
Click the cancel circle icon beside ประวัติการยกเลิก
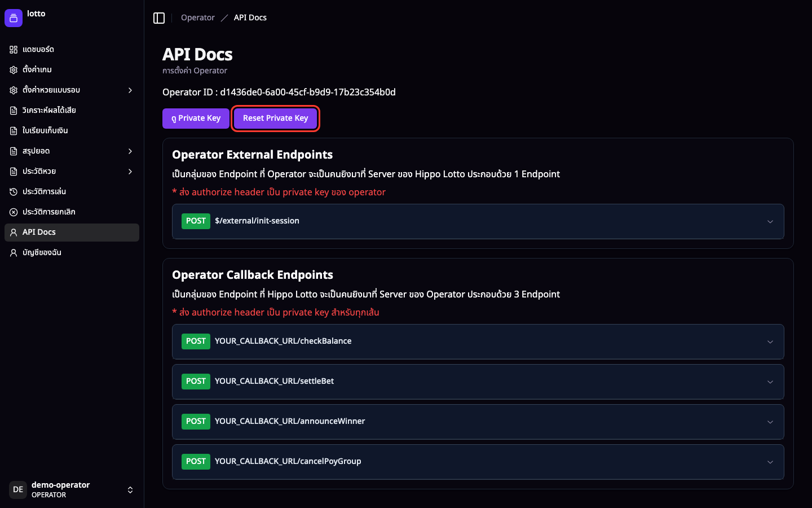point(14,212)
